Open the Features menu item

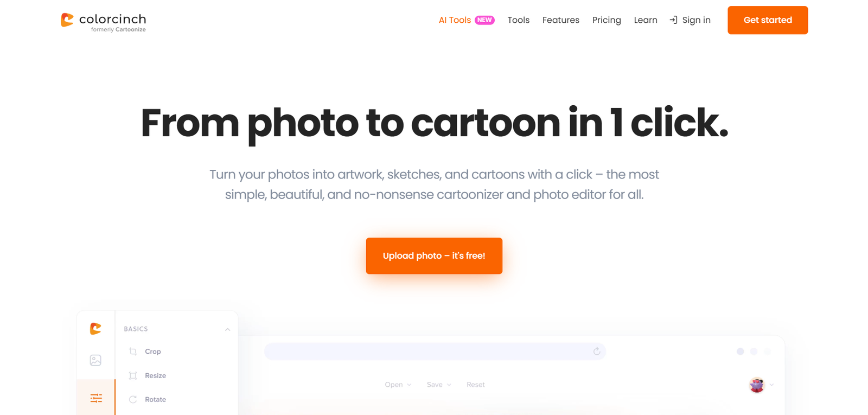[560, 20]
